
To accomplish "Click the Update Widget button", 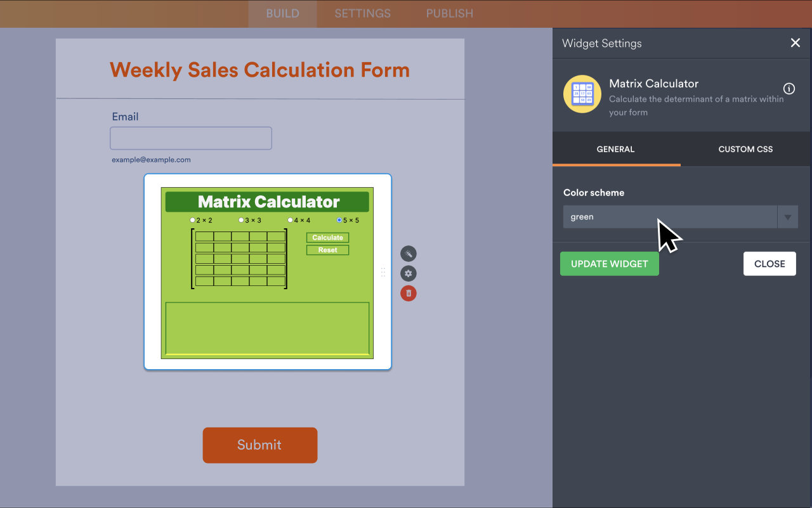I will tap(609, 264).
